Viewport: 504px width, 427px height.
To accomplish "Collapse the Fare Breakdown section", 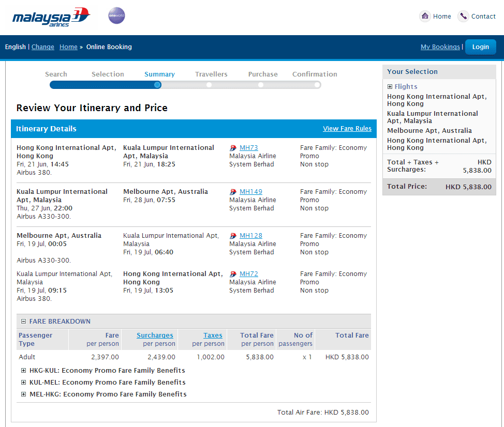I will [23, 322].
